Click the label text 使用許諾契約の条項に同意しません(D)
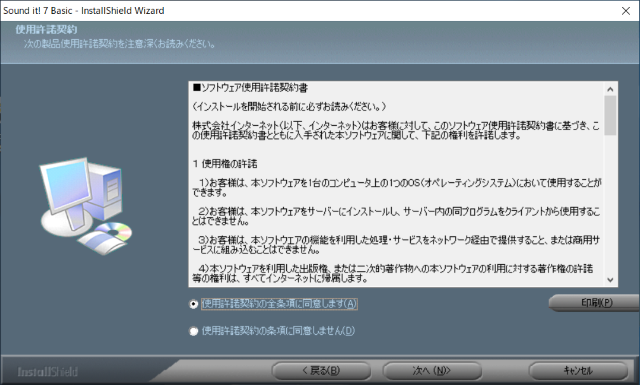This screenshot has width=640, height=385. coord(278,331)
